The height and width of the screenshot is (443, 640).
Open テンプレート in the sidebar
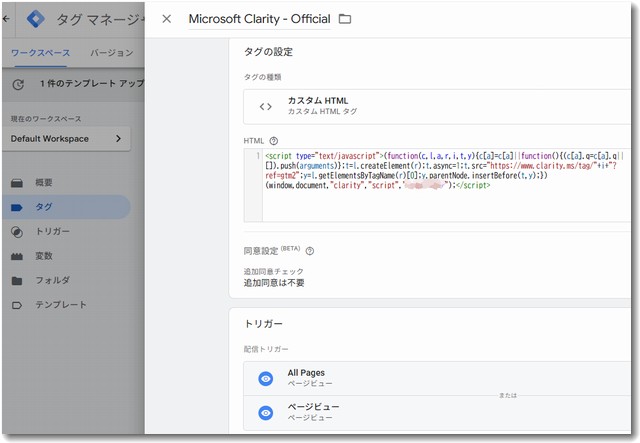point(67,305)
